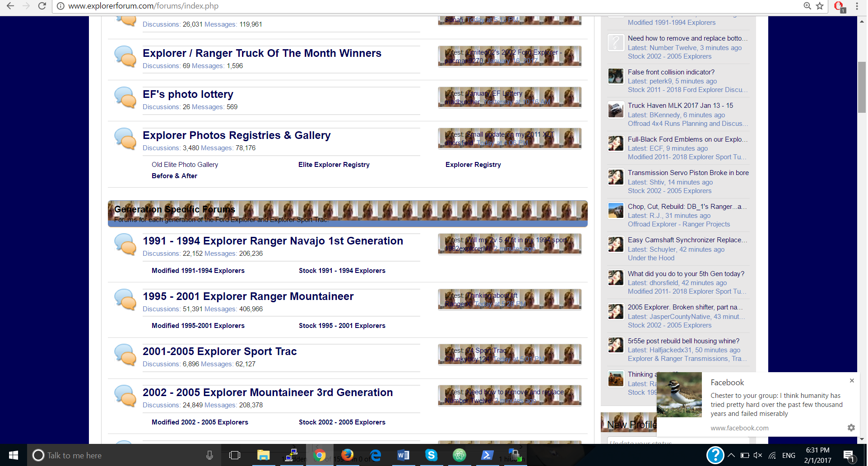Click avatar thumbnail beside Truck Haven MLK thread
This screenshot has height=466, width=868.
[616, 110]
